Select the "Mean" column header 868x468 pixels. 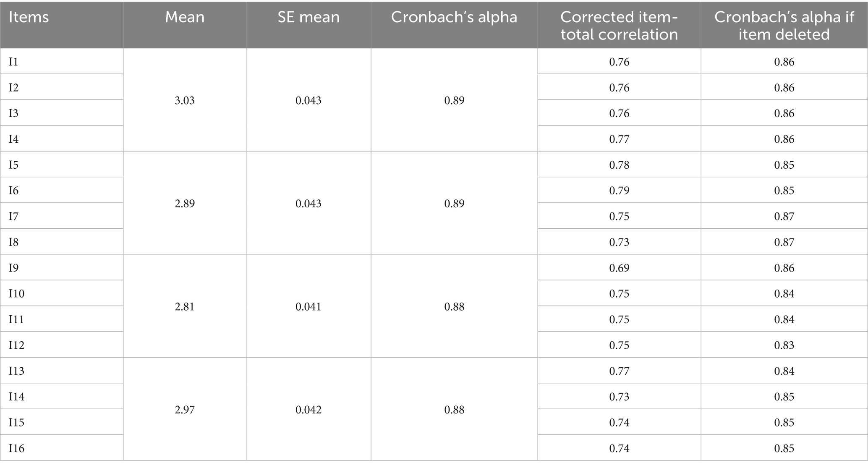pyautogui.click(x=185, y=17)
